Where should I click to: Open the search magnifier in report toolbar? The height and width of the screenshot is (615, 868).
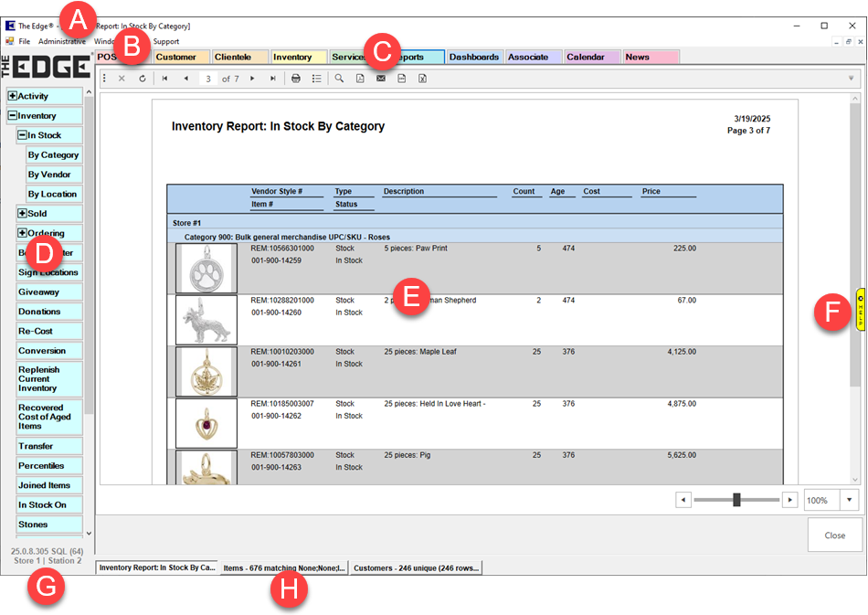pyautogui.click(x=338, y=79)
